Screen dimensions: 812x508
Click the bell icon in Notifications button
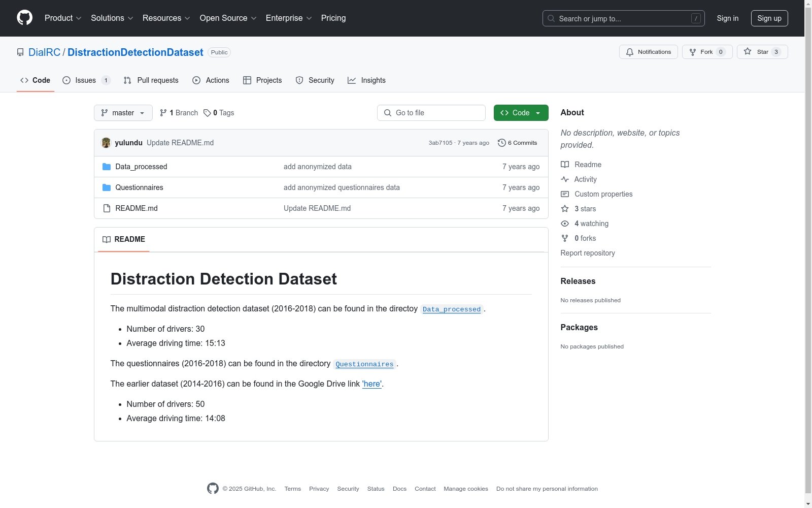tap(630, 52)
